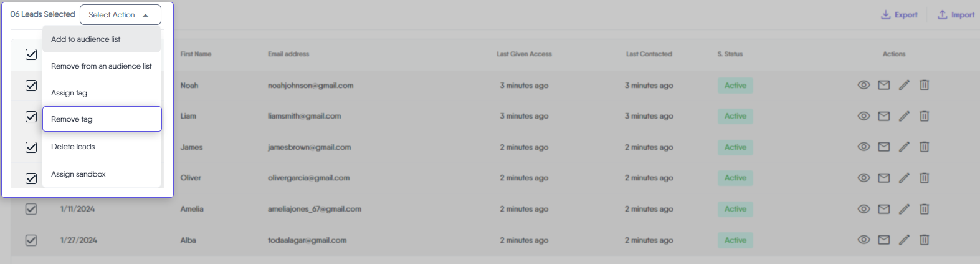Image resolution: width=980 pixels, height=264 pixels.
Task: Click the envelope icon in Amelia's row
Action: tap(883, 209)
